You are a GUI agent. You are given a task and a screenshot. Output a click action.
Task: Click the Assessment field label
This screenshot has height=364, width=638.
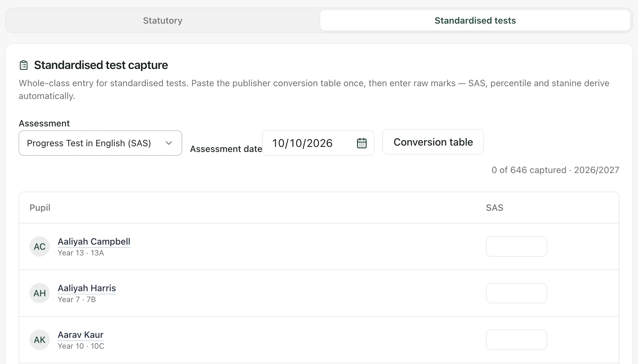click(44, 123)
